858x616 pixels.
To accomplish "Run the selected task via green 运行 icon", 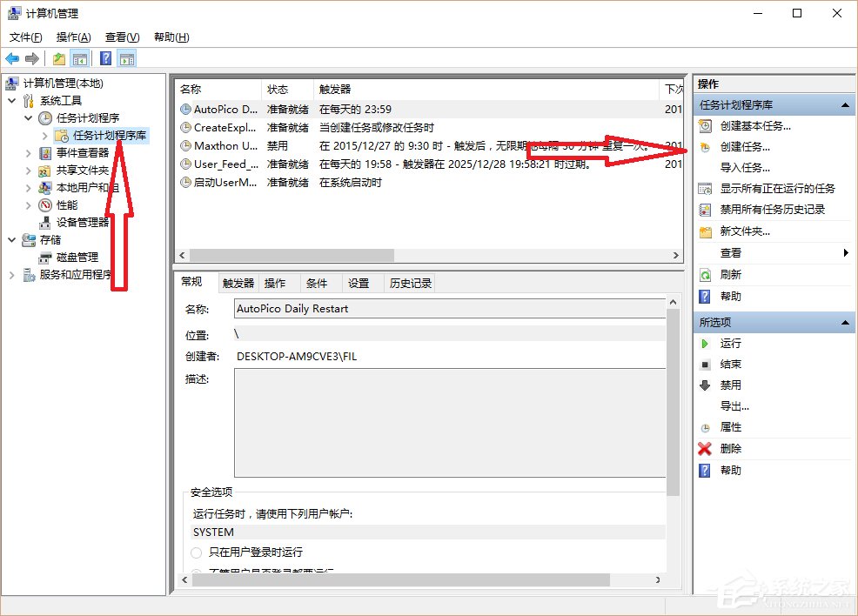I will click(x=703, y=343).
